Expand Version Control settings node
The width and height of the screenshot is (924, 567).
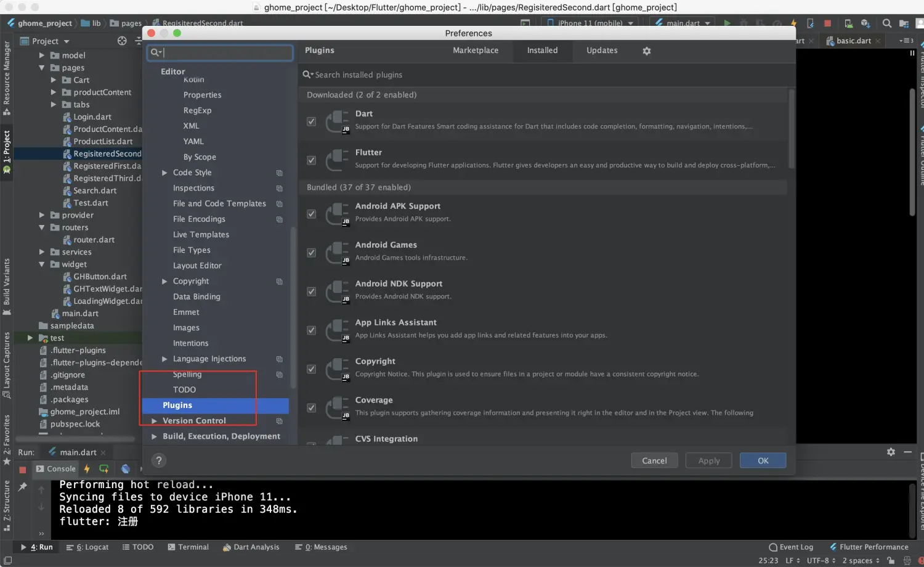tap(154, 421)
